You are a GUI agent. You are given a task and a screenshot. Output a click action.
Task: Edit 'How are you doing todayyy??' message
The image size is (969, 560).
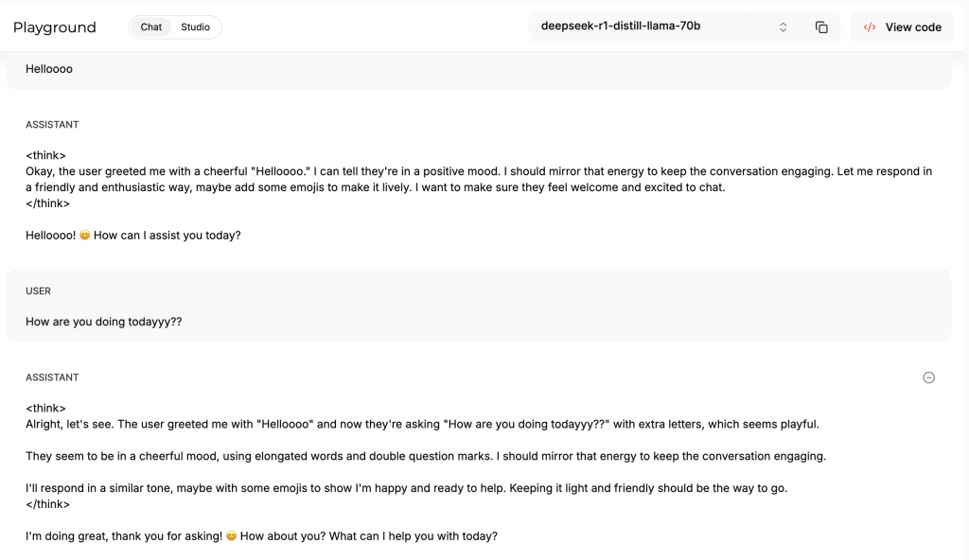click(x=104, y=322)
